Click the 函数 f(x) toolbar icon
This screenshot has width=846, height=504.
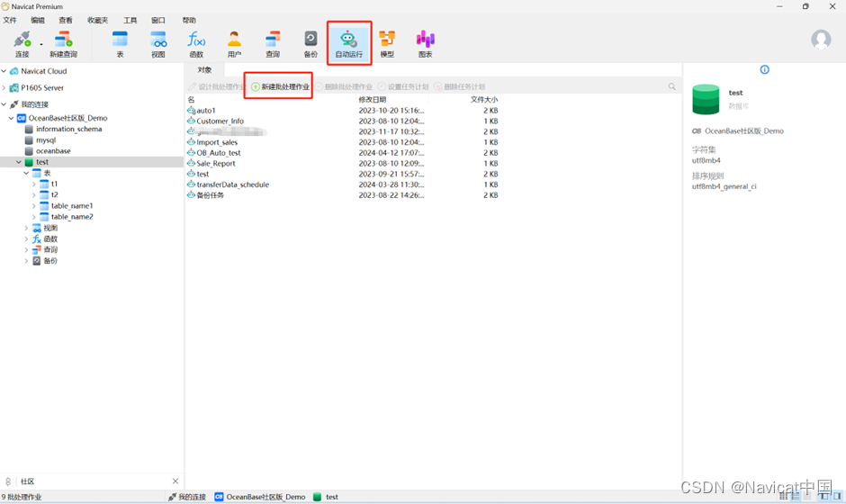[x=196, y=44]
